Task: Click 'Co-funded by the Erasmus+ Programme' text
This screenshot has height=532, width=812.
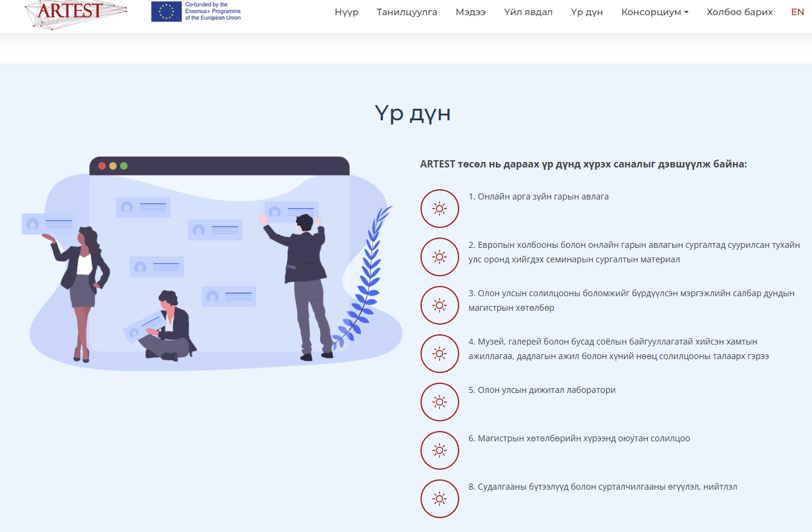Action: pyautogui.click(x=213, y=11)
